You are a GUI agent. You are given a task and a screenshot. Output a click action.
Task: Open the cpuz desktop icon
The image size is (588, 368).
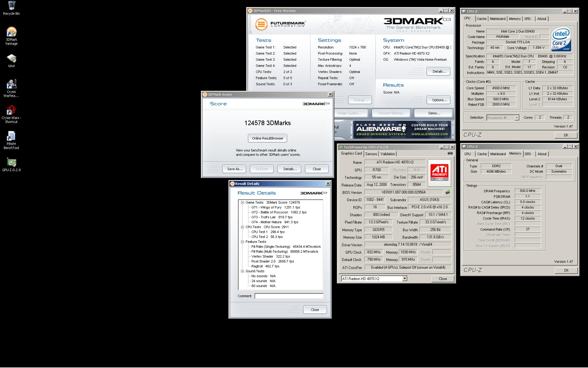(x=11, y=60)
